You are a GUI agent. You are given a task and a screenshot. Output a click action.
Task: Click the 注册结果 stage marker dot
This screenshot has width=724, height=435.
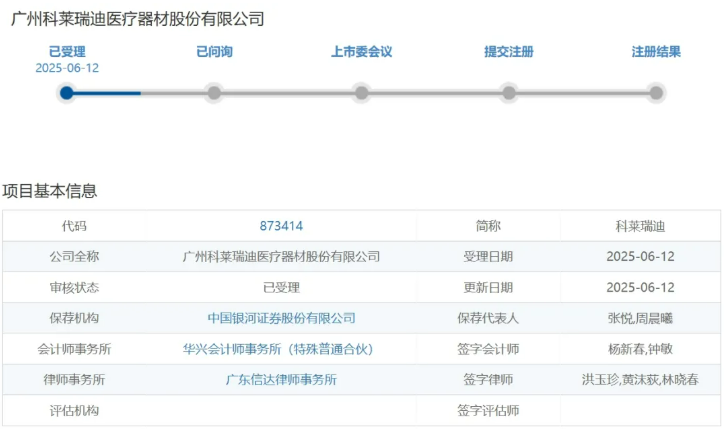656,93
